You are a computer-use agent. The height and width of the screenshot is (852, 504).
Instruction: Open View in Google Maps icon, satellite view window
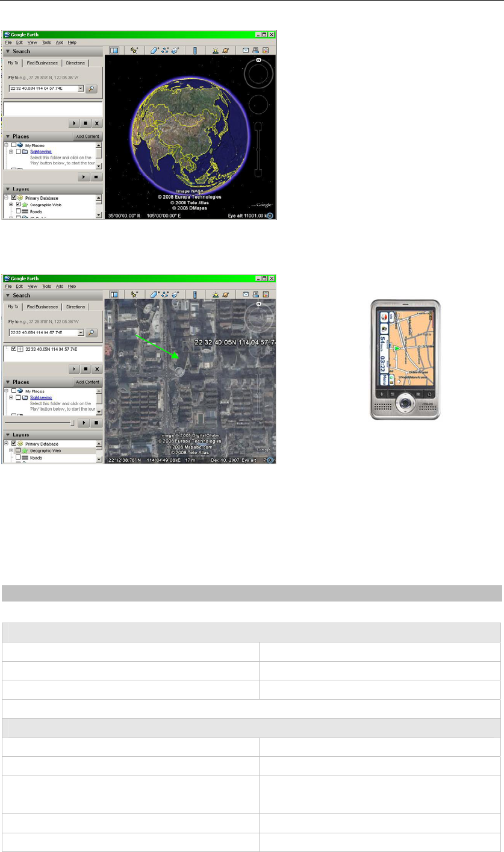tap(265, 294)
